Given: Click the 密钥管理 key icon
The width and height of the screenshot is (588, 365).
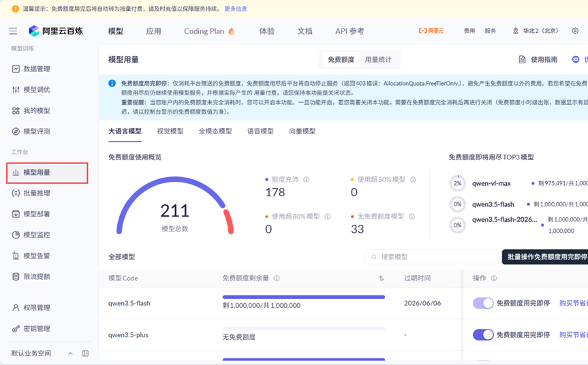Looking at the screenshot, I should click(x=16, y=329).
